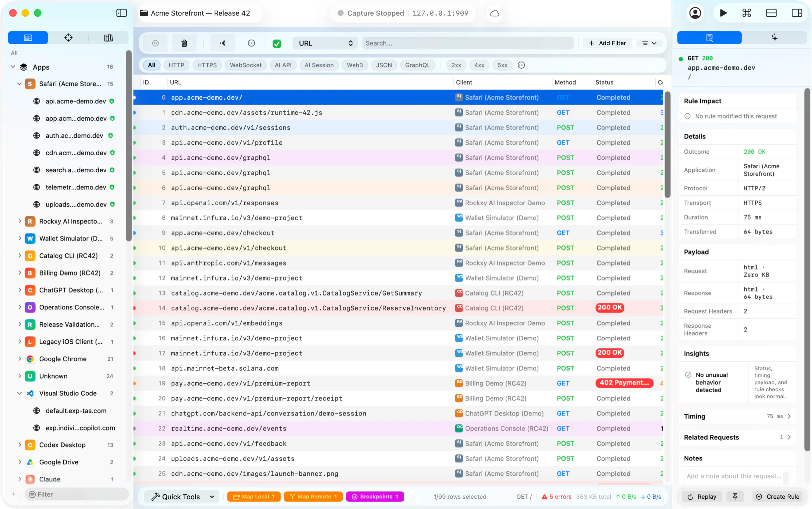The height and width of the screenshot is (509, 812).
Task: Switch to the request list sidebar tab
Action: [x=28, y=37]
